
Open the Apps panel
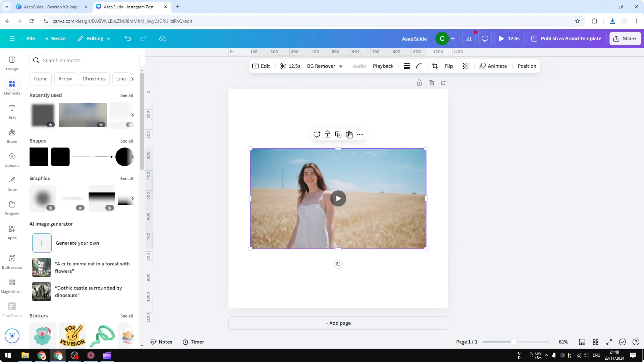[x=12, y=232]
